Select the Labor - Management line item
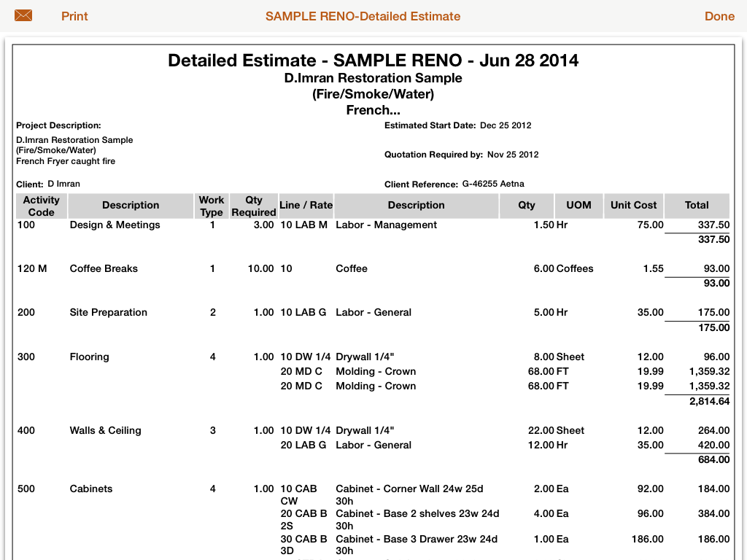 click(386, 225)
